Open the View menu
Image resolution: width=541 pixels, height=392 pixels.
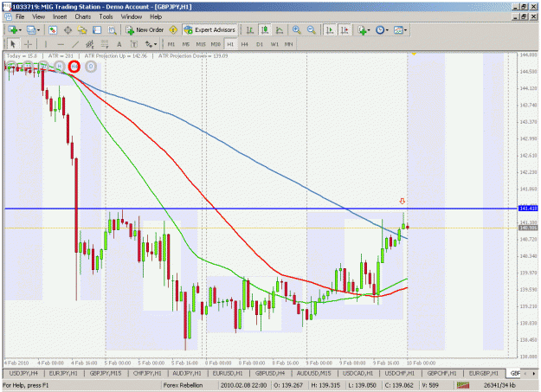pyautogui.click(x=39, y=16)
